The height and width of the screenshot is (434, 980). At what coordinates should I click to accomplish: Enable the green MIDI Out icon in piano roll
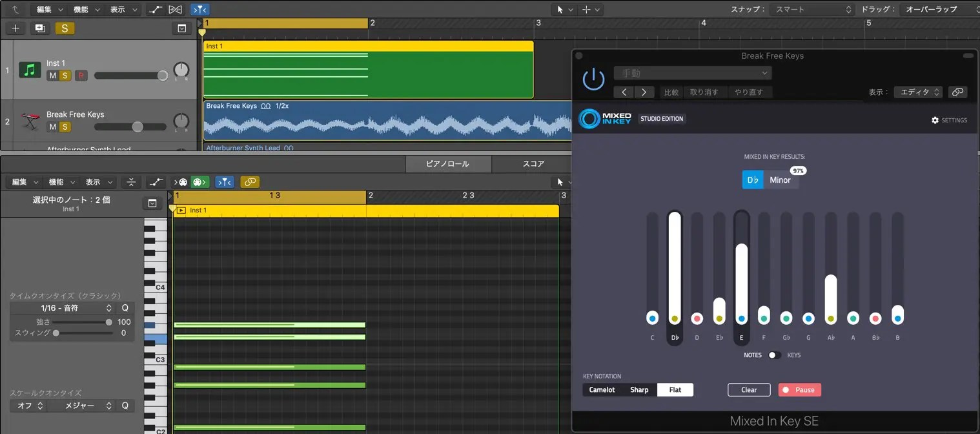click(199, 181)
